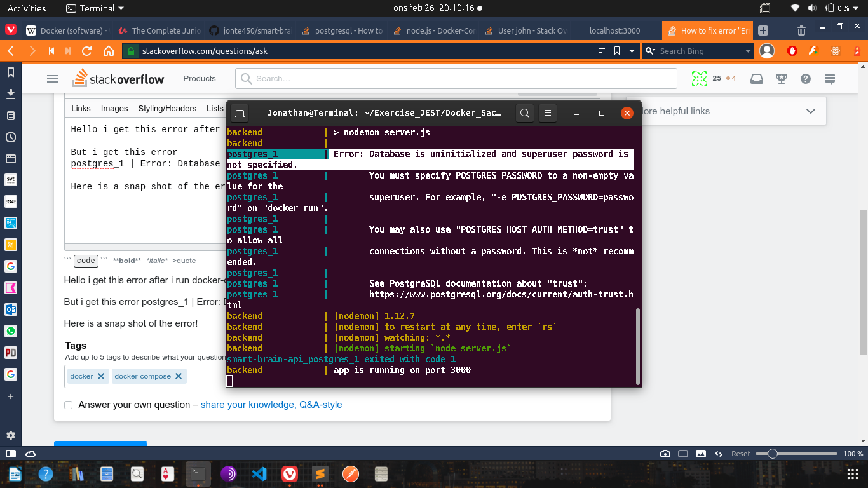Open a new terminal tab
This screenshot has height=488, width=868.
pyautogui.click(x=240, y=113)
